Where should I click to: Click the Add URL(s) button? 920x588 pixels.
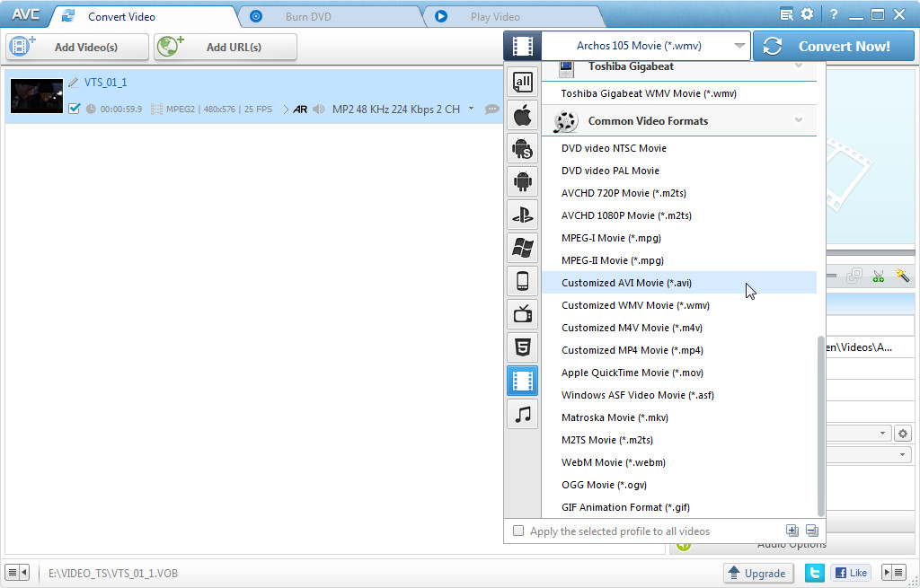pos(226,48)
